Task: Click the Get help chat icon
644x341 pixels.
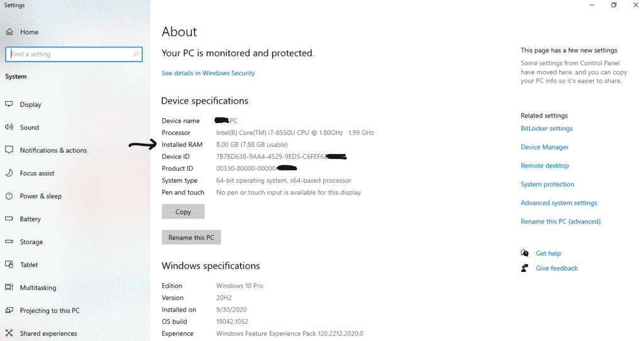Action: pyautogui.click(x=525, y=253)
